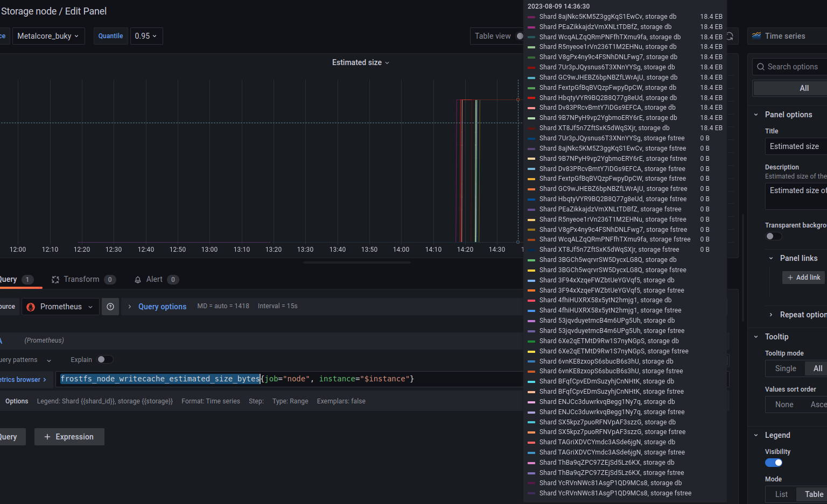The width and height of the screenshot is (827, 504).
Task: Open the 0.95 quantile dropdown
Action: coord(146,36)
